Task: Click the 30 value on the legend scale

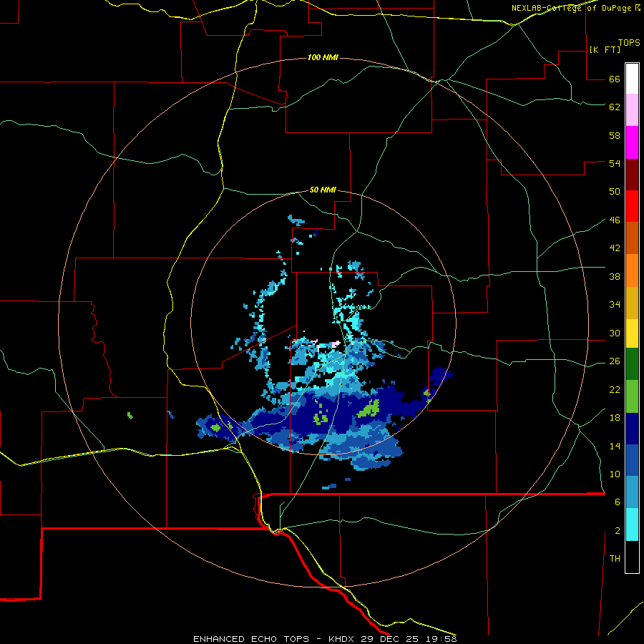Action: click(x=615, y=333)
